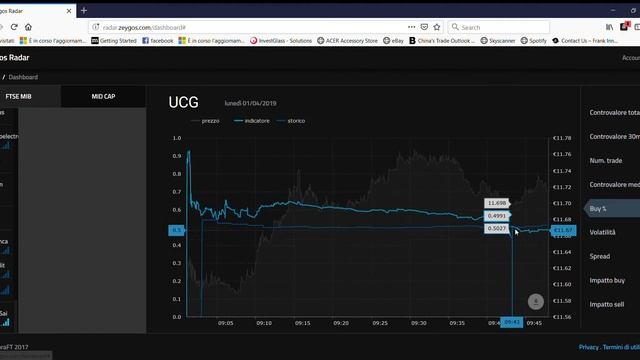Select the Impatto sell metric
640x360 pixels.
tap(607, 304)
